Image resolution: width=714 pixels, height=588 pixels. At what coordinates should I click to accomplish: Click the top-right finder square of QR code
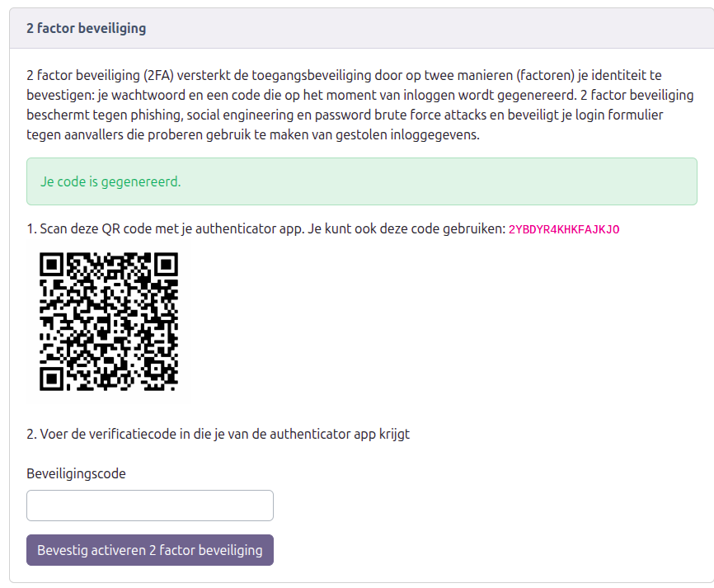point(167,264)
